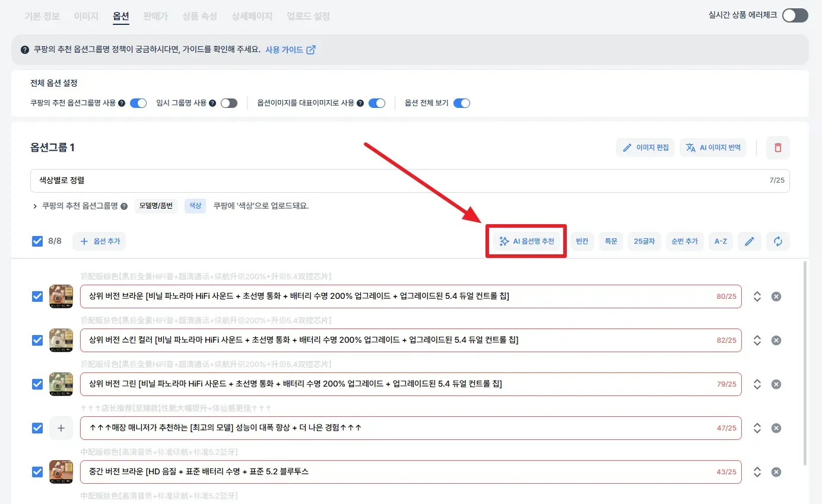Uncheck the 상위 버전 브라운 option checkbox

[x=37, y=296]
